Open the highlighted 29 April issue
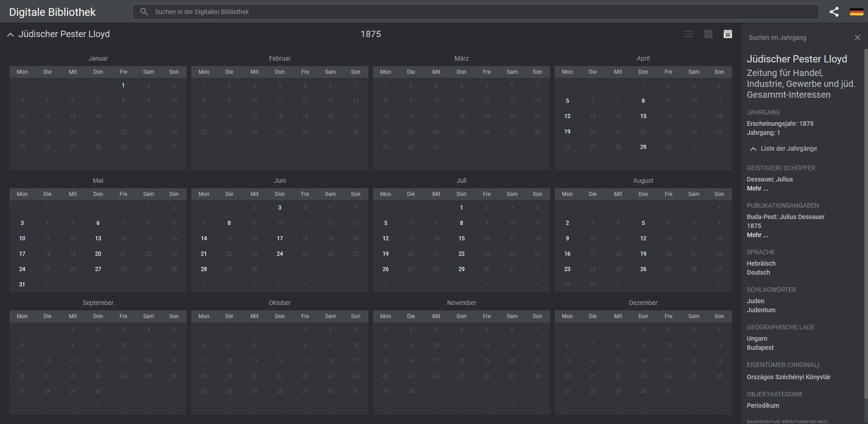The width and height of the screenshot is (868, 424). pyautogui.click(x=643, y=147)
